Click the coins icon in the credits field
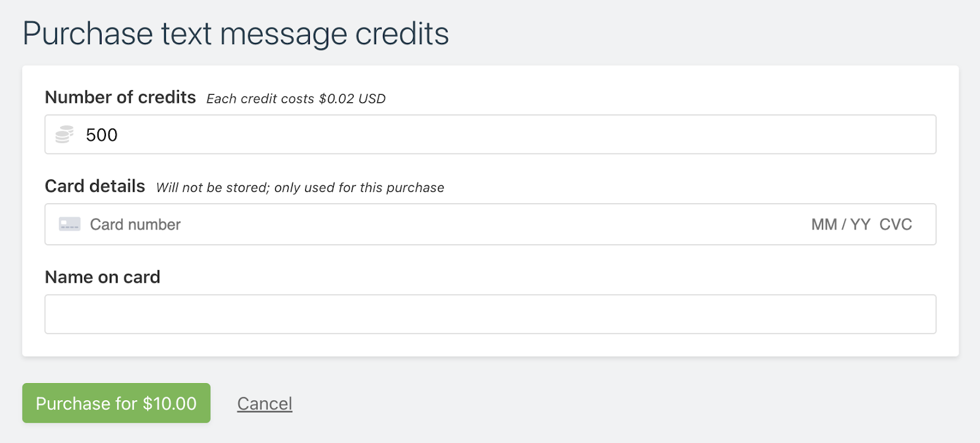 (64, 135)
